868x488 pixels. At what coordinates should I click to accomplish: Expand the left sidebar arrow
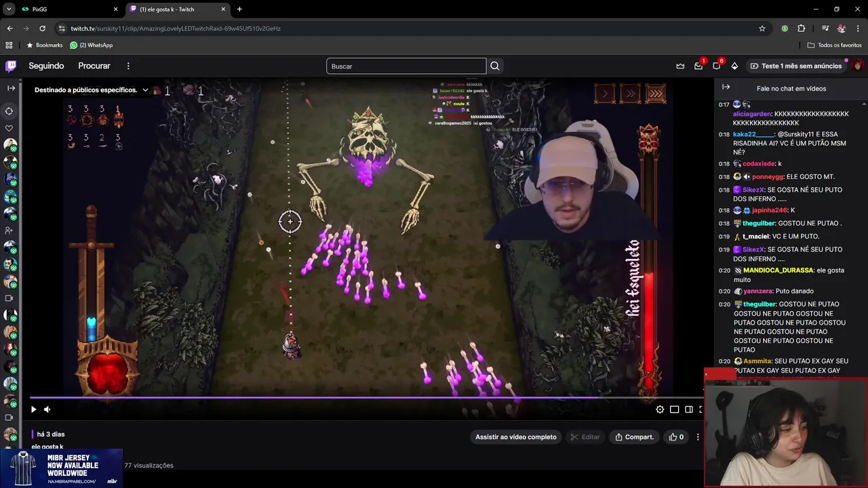(11, 88)
